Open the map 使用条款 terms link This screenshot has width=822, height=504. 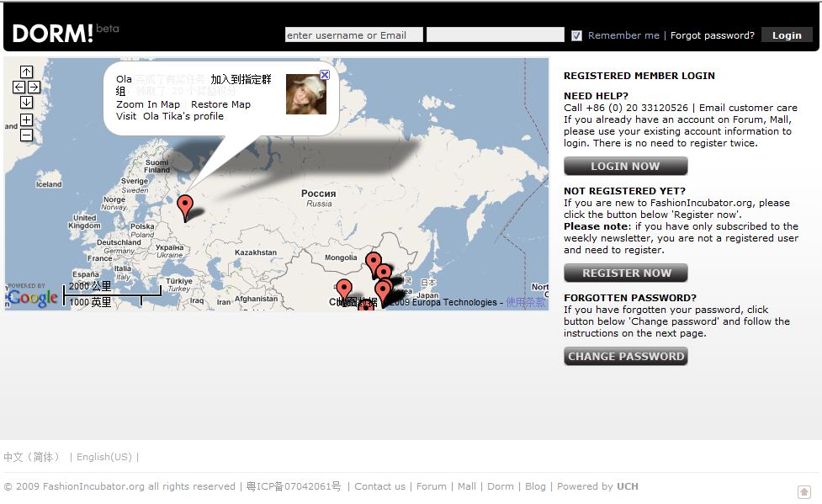click(x=525, y=302)
